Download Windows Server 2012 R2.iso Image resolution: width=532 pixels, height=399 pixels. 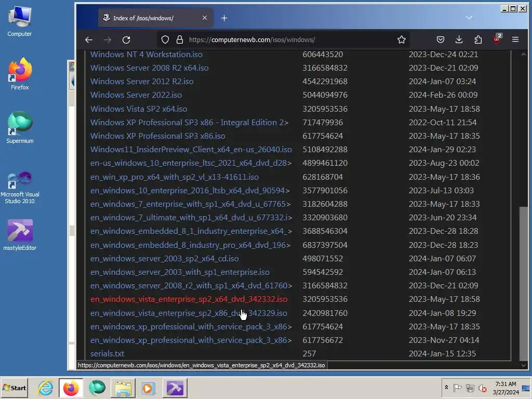coord(142,82)
